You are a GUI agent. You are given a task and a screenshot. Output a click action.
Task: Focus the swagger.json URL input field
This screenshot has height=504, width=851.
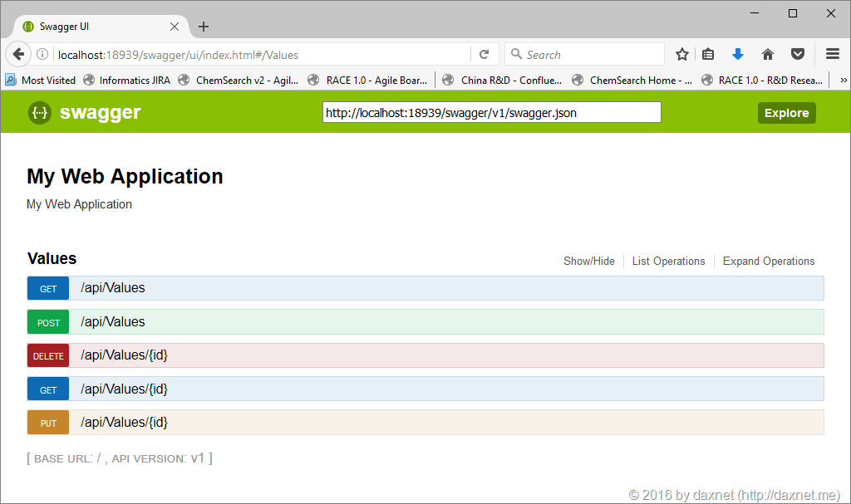(492, 112)
